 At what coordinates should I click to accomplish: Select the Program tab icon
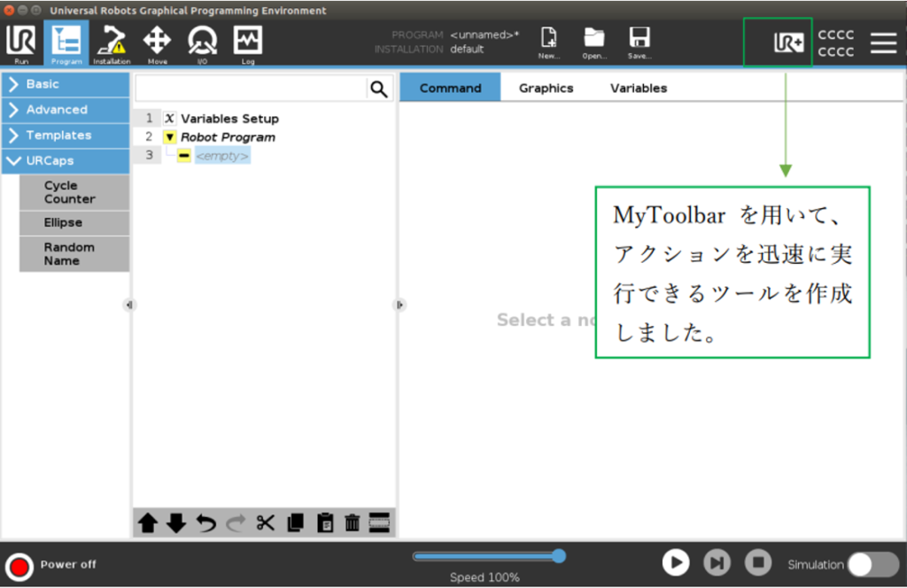[66, 43]
